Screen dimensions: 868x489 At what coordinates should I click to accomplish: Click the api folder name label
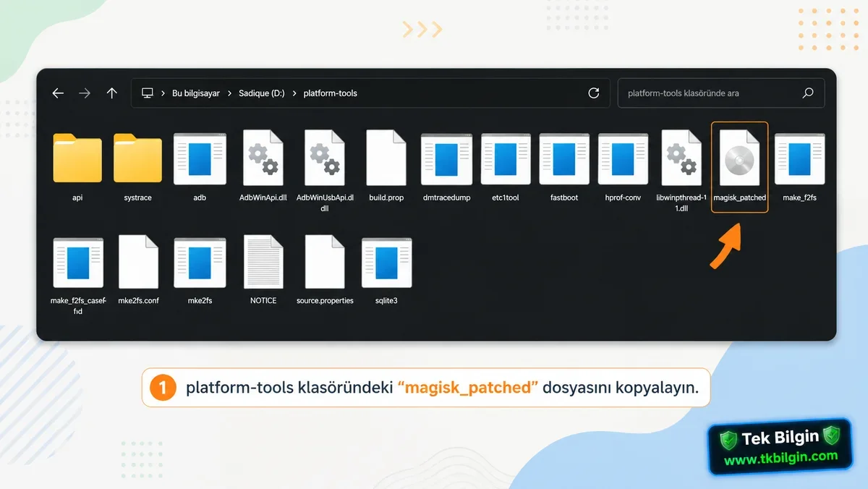pyautogui.click(x=77, y=197)
